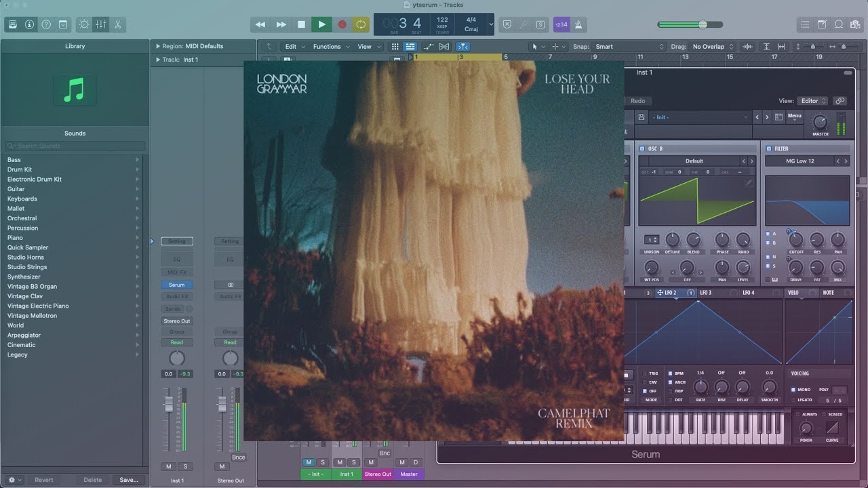Click the OSC B wavetable edit pencil

click(749, 182)
